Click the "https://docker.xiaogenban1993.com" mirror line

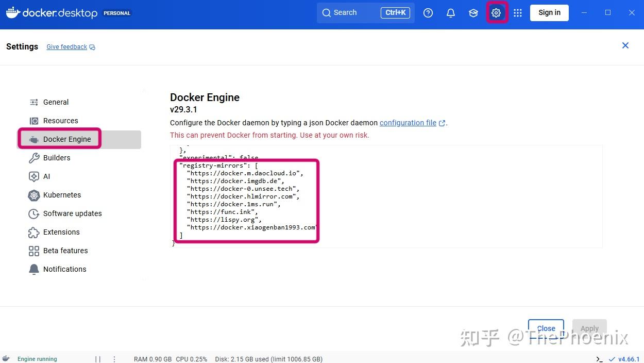pyautogui.click(x=252, y=227)
